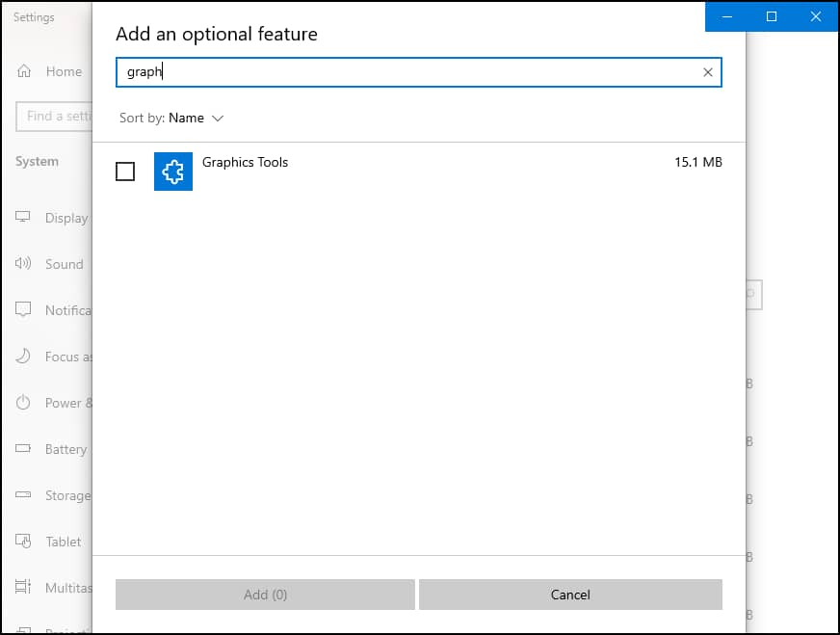
Task: Focus the feature search field containing graph
Action: (x=418, y=72)
